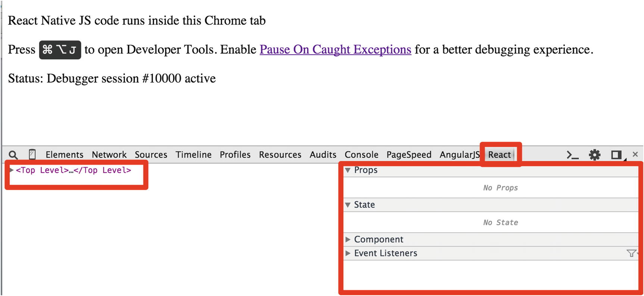Collapse the State section
The height and width of the screenshot is (296, 644).
tap(348, 205)
